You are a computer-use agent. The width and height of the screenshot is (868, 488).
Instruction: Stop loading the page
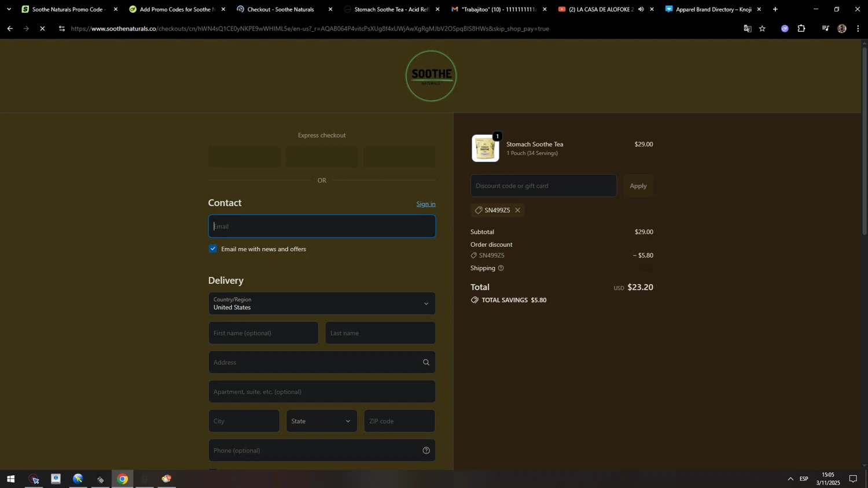pos(42,28)
